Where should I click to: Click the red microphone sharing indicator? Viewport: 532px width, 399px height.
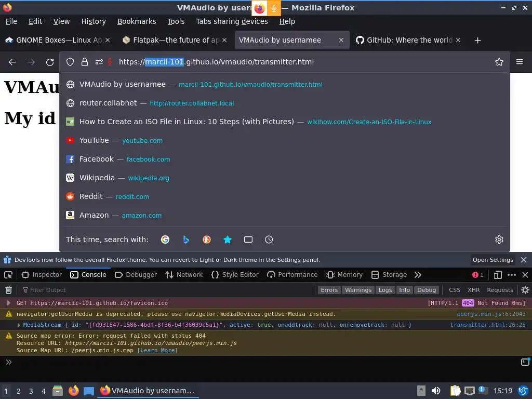(110, 62)
